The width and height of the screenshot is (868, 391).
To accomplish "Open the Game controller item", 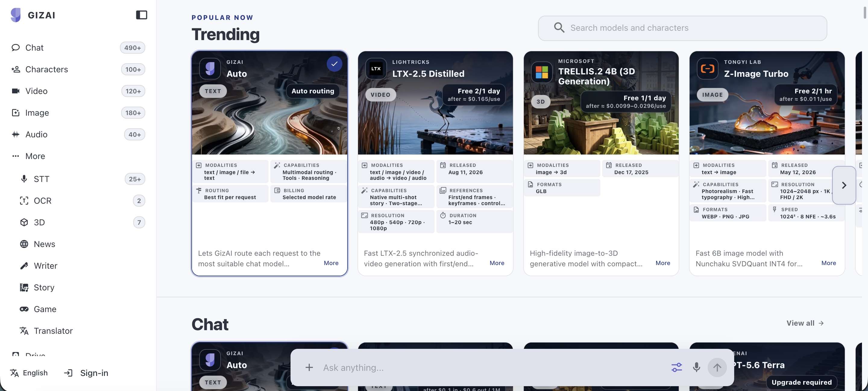I will pos(82,309).
